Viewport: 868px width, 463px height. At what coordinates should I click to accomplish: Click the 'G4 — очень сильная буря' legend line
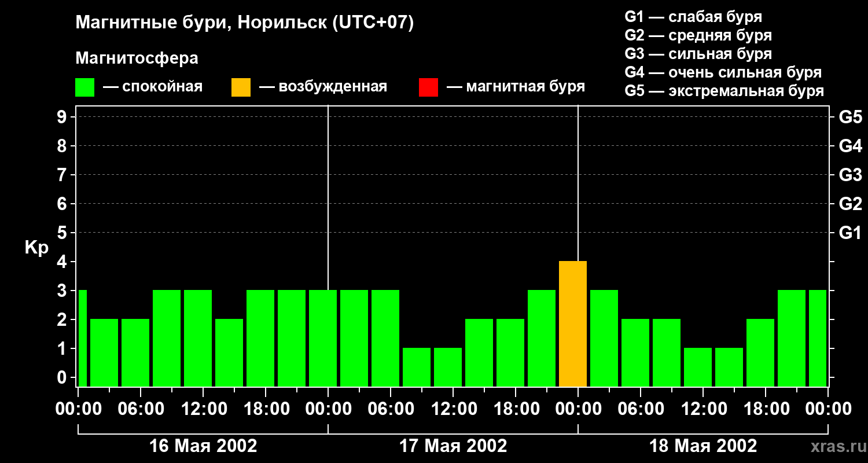point(723,72)
